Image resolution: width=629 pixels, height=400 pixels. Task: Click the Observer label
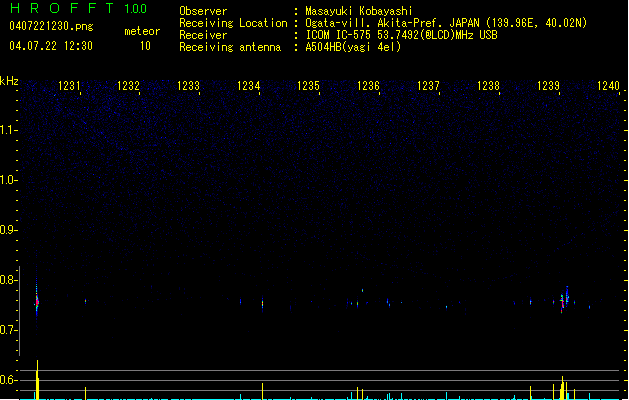[x=203, y=11]
